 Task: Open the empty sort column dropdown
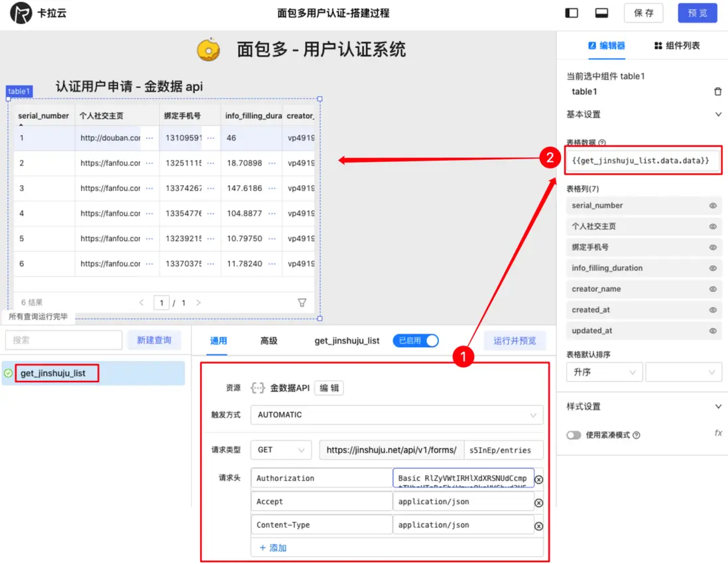684,372
